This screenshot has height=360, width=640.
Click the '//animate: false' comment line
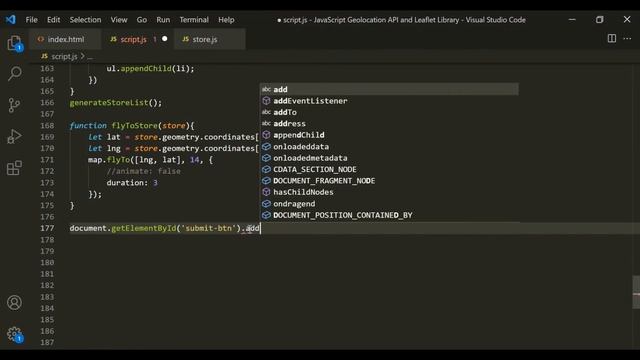pyautogui.click(x=144, y=171)
